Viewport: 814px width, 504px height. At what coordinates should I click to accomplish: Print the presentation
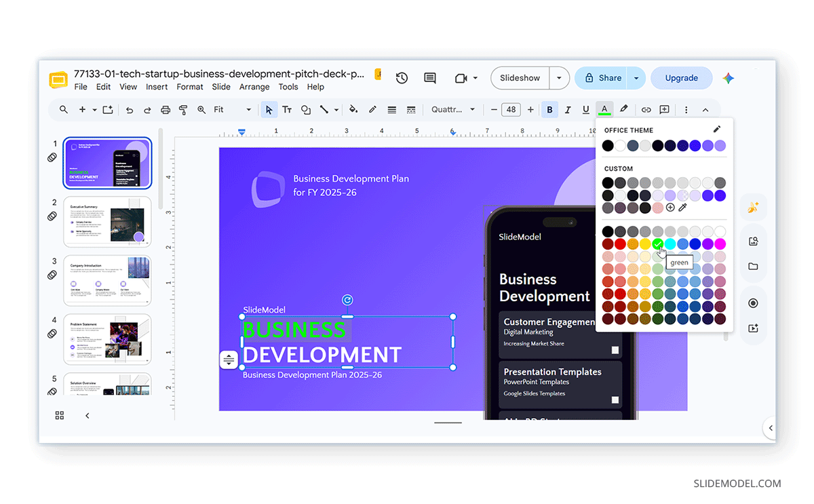point(165,109)
